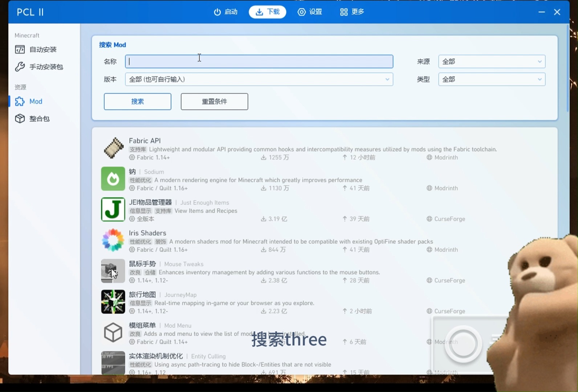
Task: Click the 重置条件 reset button
Action: tap(215, 102)
